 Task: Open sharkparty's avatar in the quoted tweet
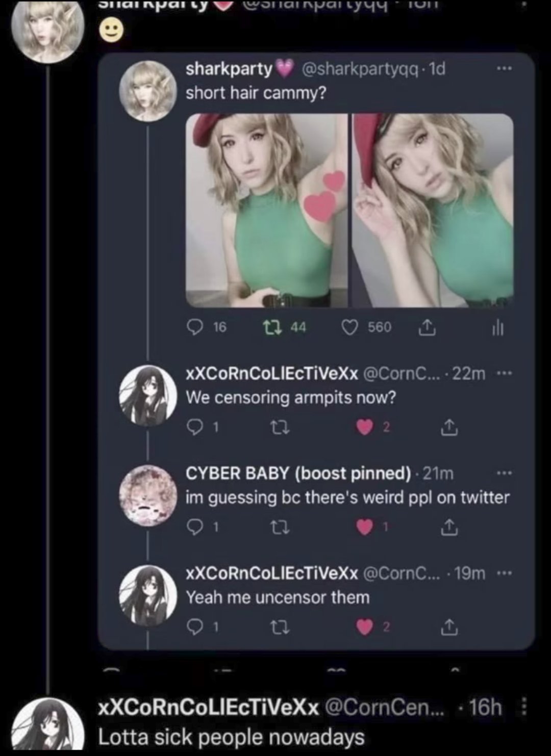point(148,91)
